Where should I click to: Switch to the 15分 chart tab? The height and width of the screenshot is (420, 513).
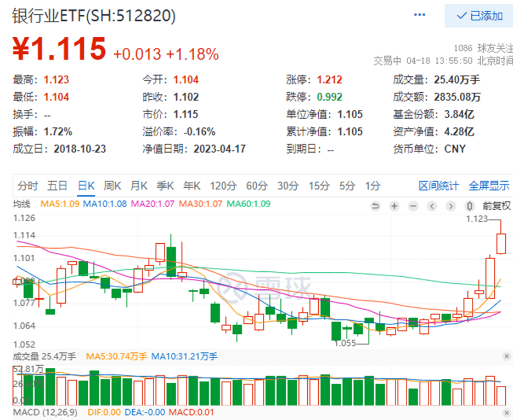coord(319,186)
